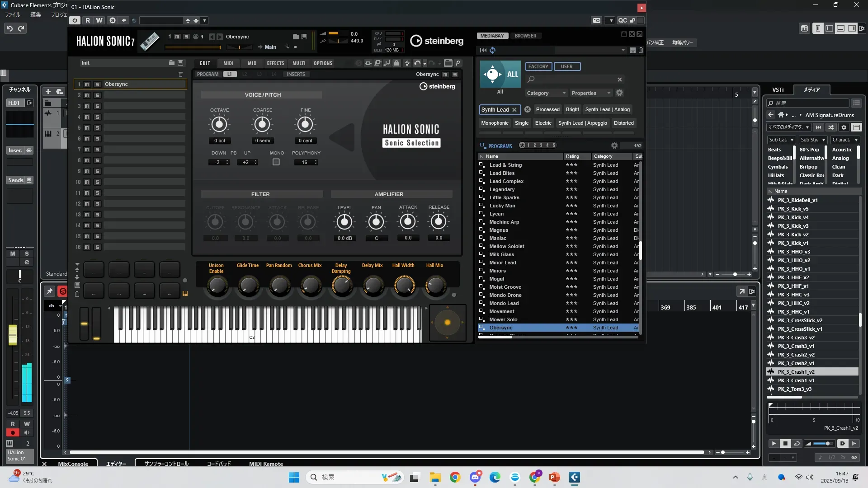The width and height of the screenshot is (868, 488).
Task: Click the FACTORY filter button
Action: click(538, 66)
